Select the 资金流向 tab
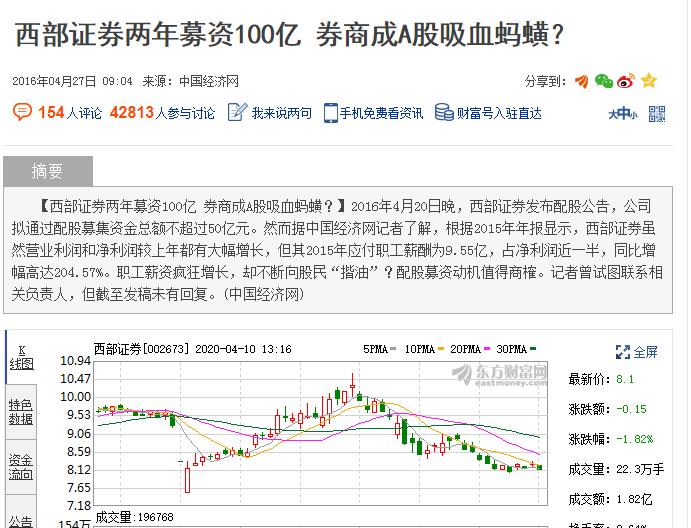The height and width of the screenshot is (528, 691). [x=21, y=467]
